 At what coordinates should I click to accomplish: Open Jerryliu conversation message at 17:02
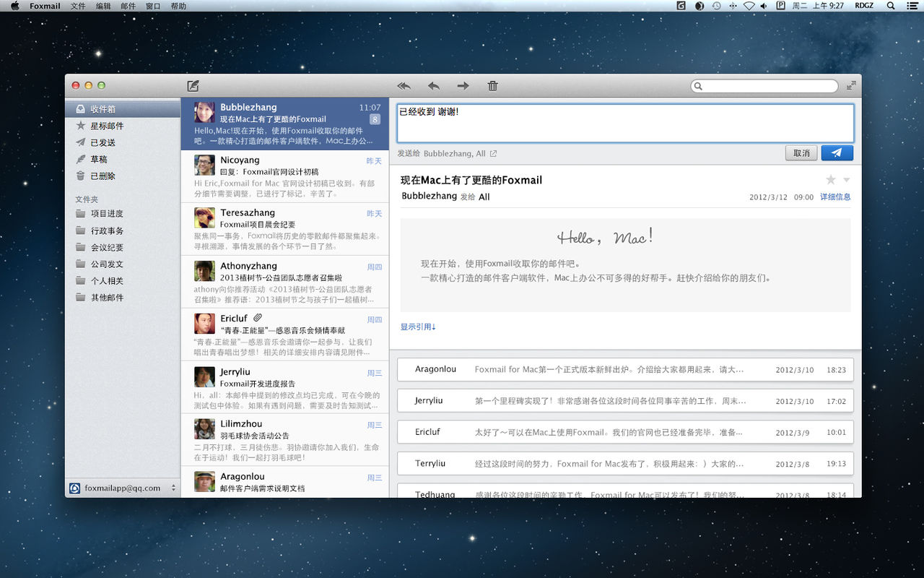click(x=625, y=400)
